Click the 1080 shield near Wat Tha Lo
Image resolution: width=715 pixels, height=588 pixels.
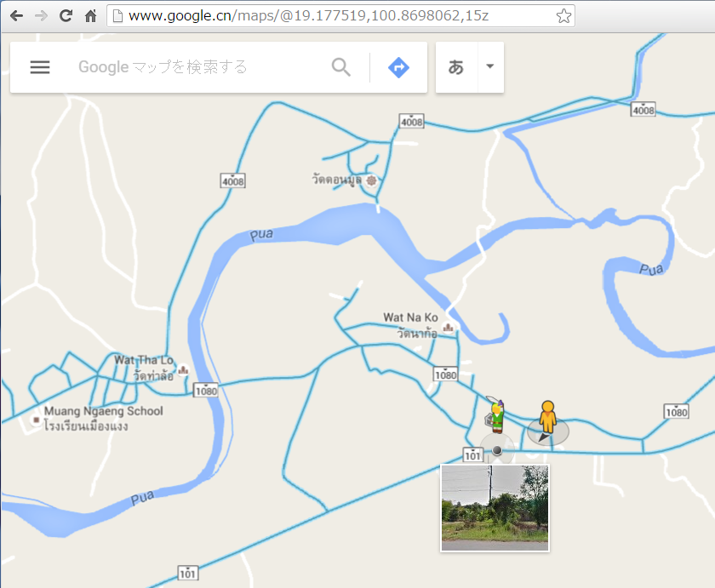pyautogui.click(x=206, y=391)
